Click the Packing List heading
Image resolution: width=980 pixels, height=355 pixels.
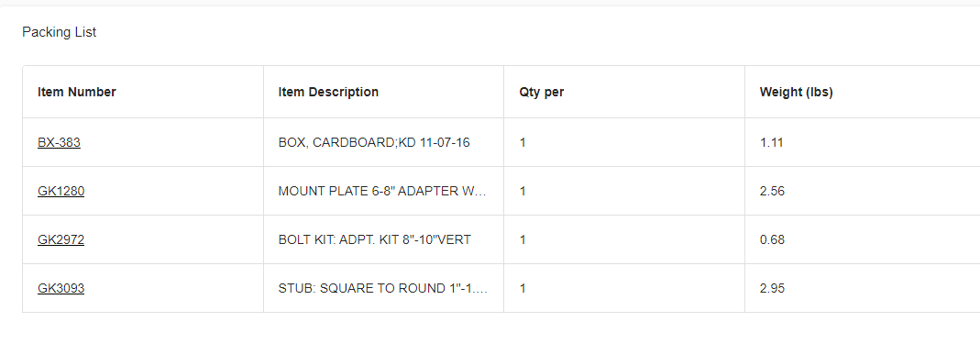(x=60, y=32)
